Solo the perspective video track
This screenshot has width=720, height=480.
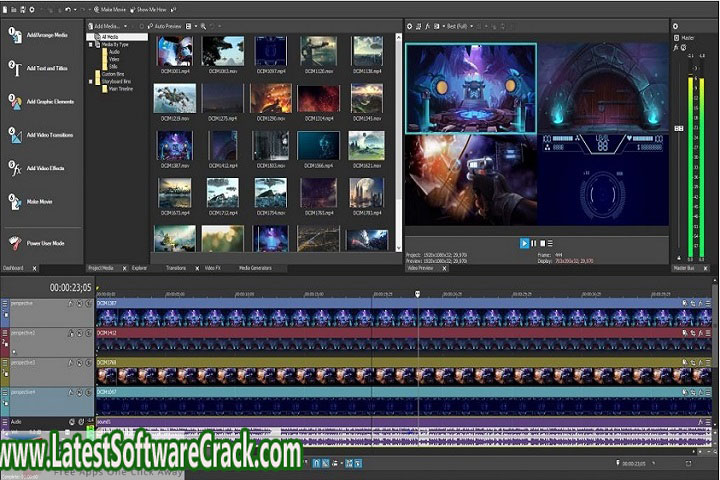88,304
